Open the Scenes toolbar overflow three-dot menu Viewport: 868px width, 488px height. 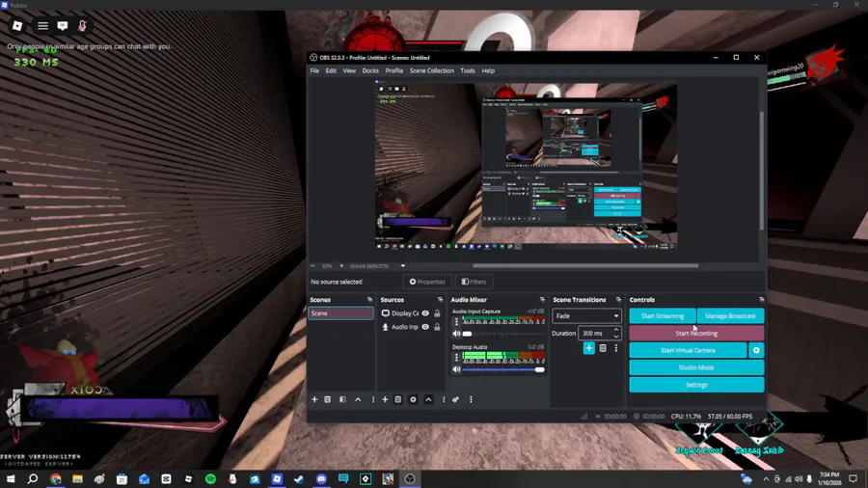click(373, 399)
